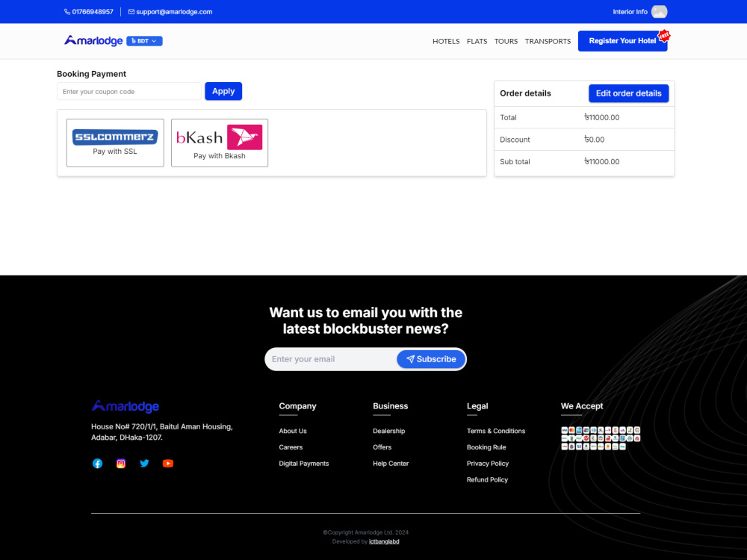Viewport: 747px width, 560px height.
Task: Choose Pay with Bkash option
Action: pyautogui.click(x=220, y=143)
